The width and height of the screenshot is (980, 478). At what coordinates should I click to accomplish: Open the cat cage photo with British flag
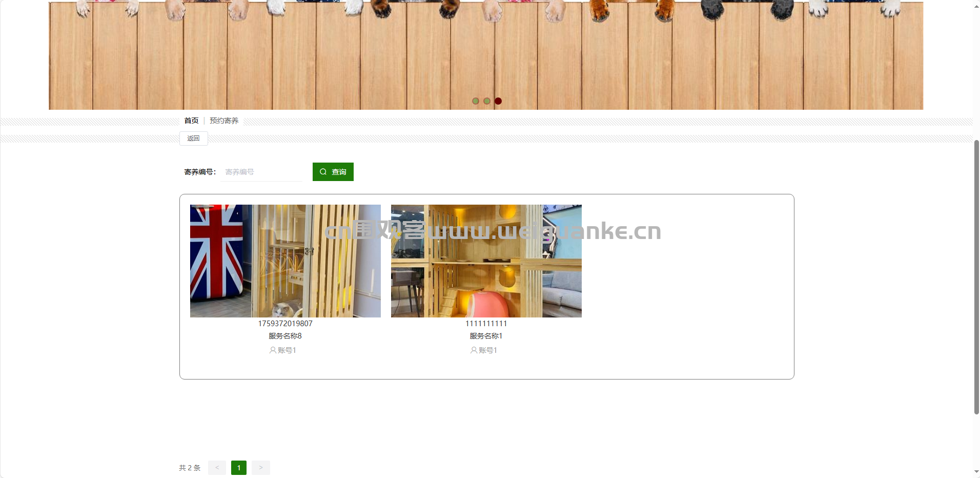click(x=285, y=261)
